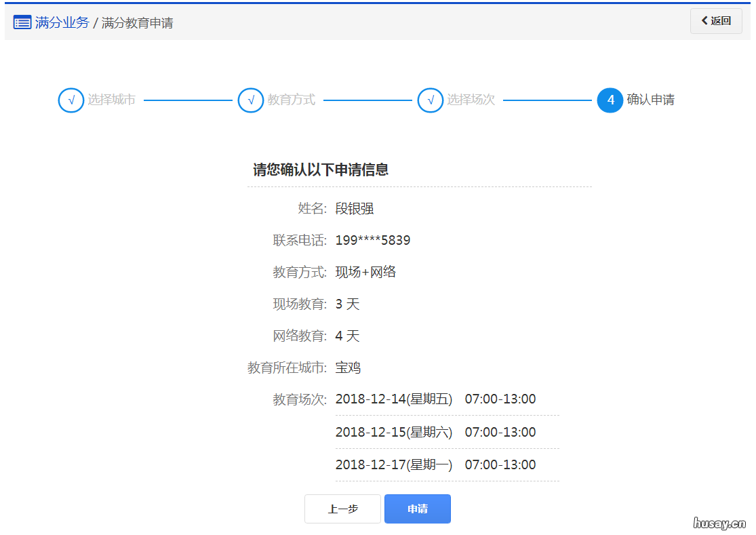The width and height of the screenshot is (756, 535).
Task: Click the blue circle numbered 4
Action: [x=610, y=100]
